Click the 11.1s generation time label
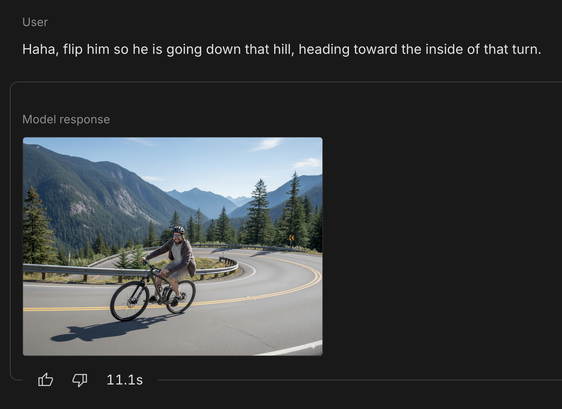This screenshot has width=562, height=409. tap(125, 380)
